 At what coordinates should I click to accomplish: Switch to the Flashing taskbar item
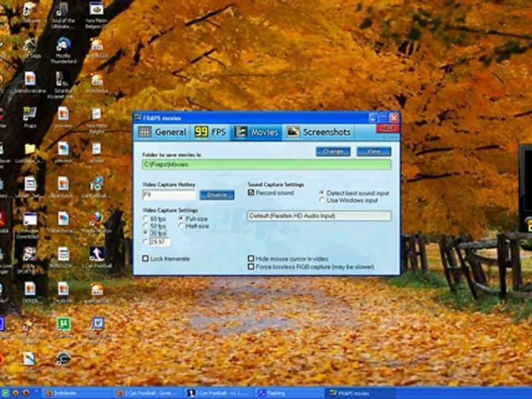point(290,393)
